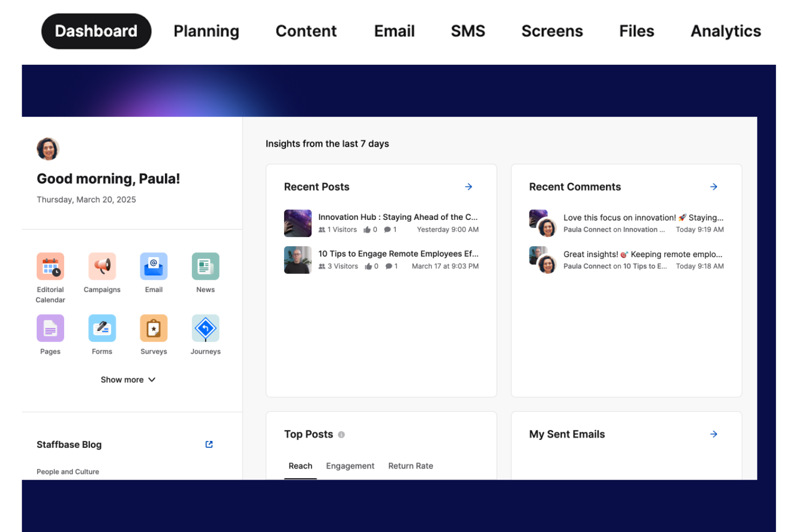798x532 pixels.
Task: Select the Engagement tab in Top Posts
Action: (x=350, y=466)
